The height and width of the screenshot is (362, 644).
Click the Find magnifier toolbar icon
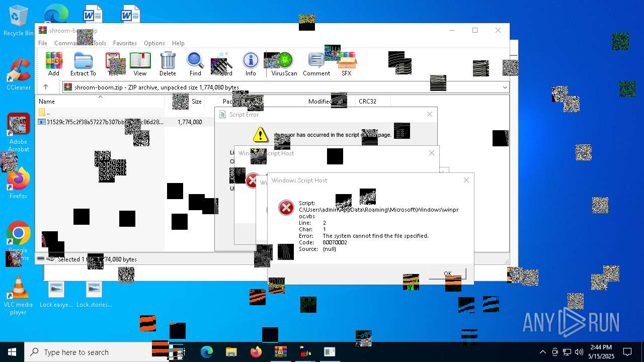point(195,64)
